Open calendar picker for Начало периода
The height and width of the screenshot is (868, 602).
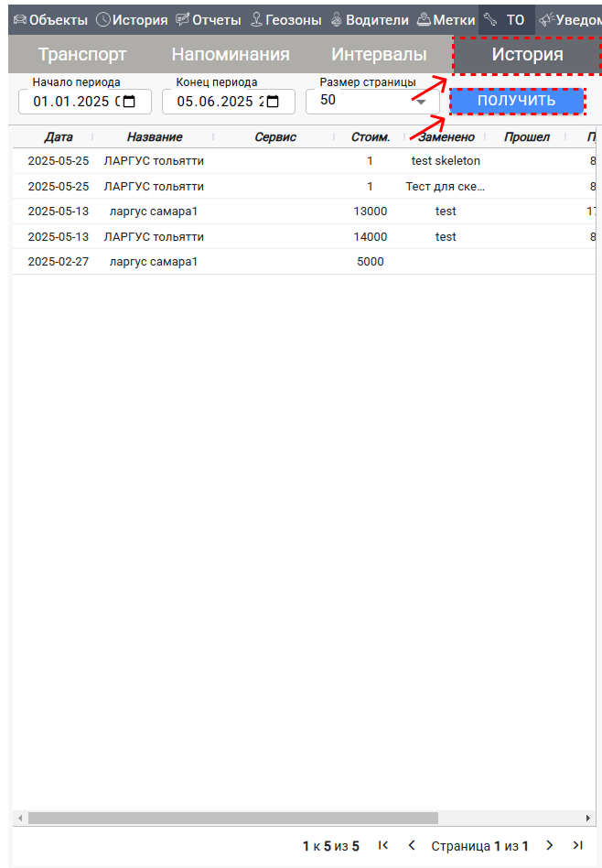[129, 102]
